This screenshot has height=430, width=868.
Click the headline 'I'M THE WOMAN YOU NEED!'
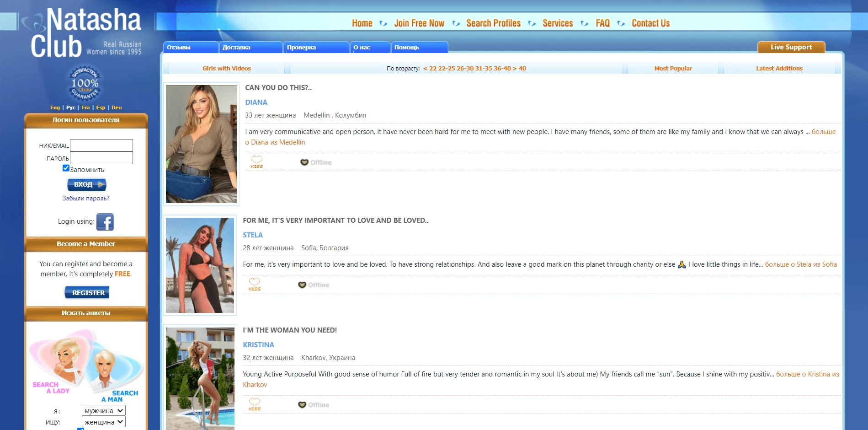(290, 330)
